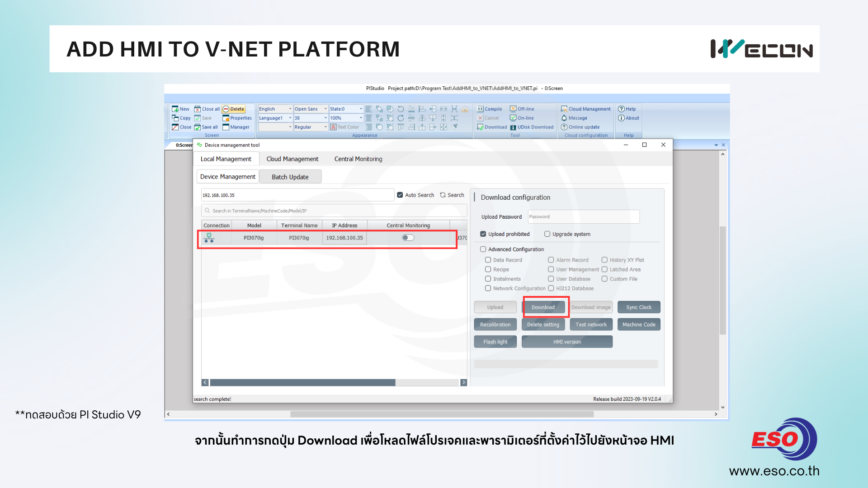Click the Upload Password input field
868x488 pixels.
coord(583,217)
